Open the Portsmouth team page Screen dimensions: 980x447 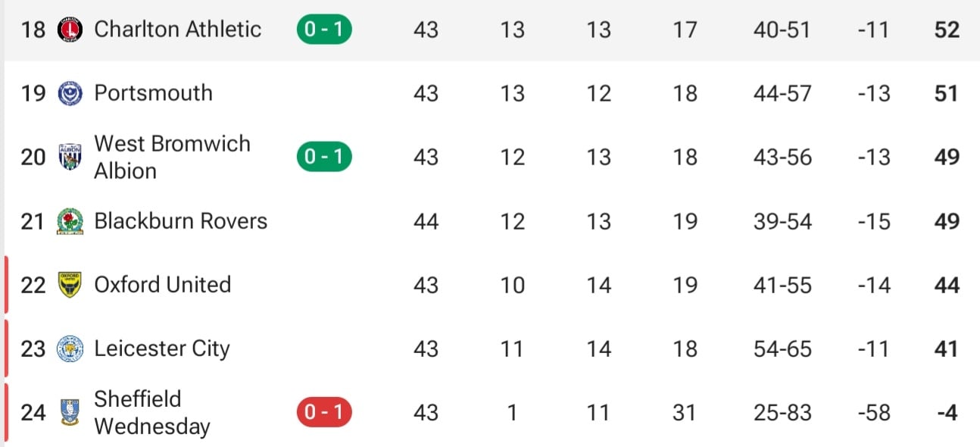coord(154,93)
